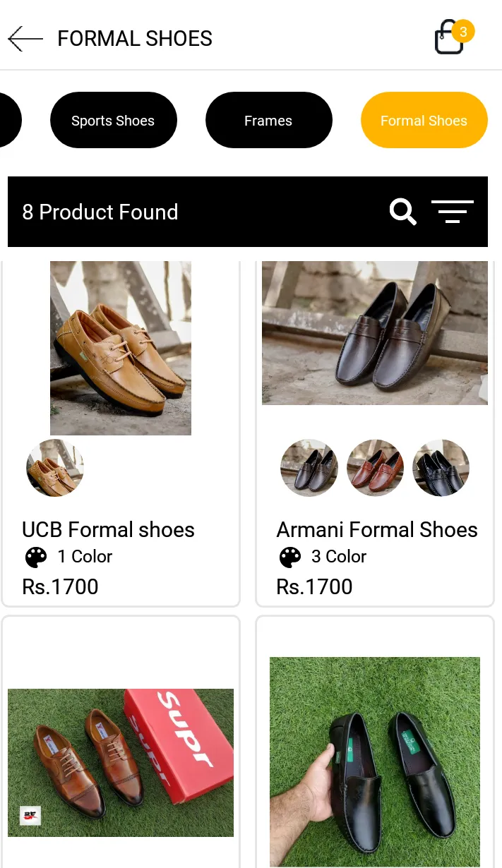Click the tan UCB shoe color thumbnail

pyautogui.click(x=55, y=468)
